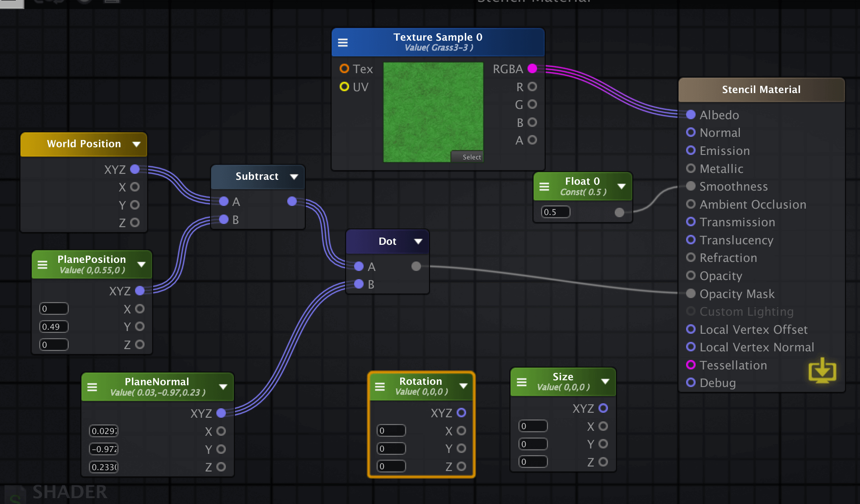Click World Position X output port
The height and width of the screenshot is (504, 860).
[135, 187]
